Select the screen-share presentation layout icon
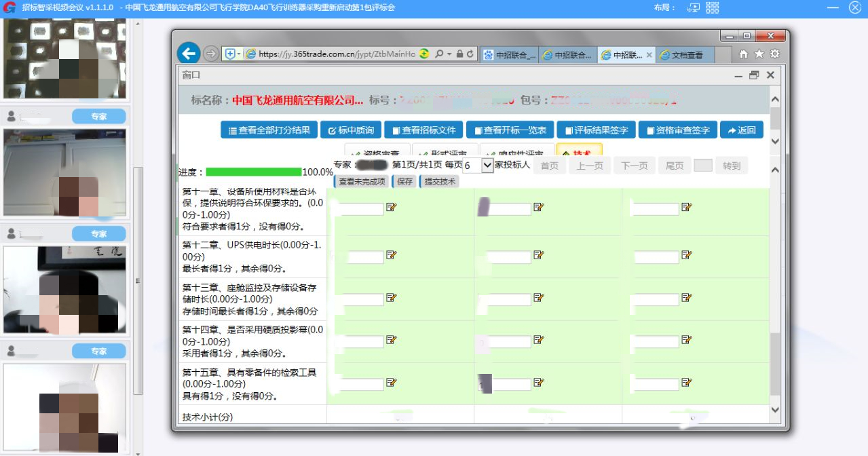This screenshot has width=868, height=456. point(693,7)
